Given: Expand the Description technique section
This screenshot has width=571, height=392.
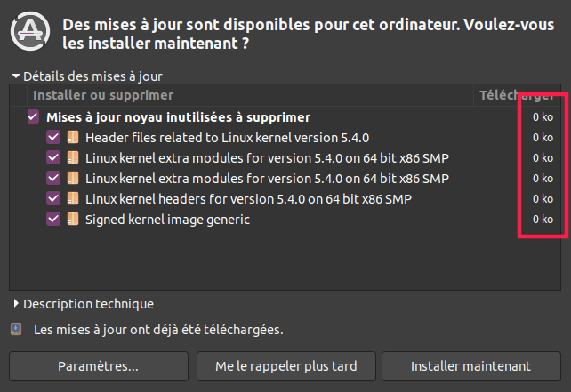Looking at the screenshot, I should click(16, 304).
